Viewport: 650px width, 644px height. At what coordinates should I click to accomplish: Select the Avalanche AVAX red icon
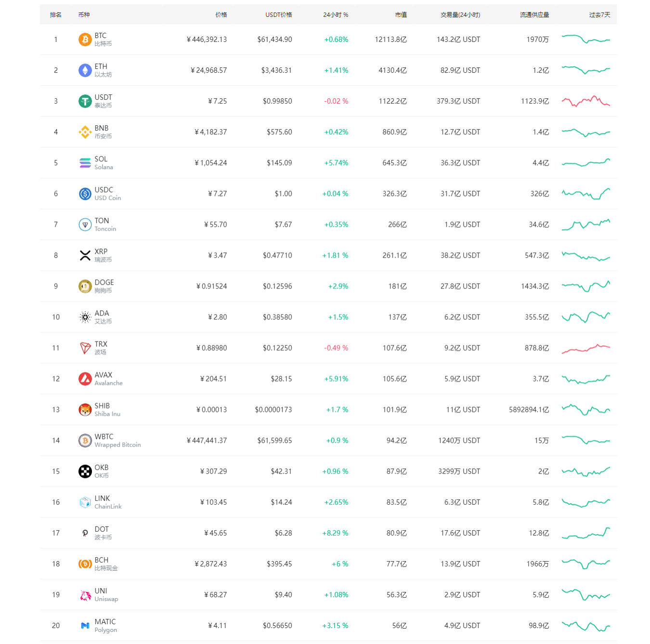pyautogui.click(x=85, y=379)
